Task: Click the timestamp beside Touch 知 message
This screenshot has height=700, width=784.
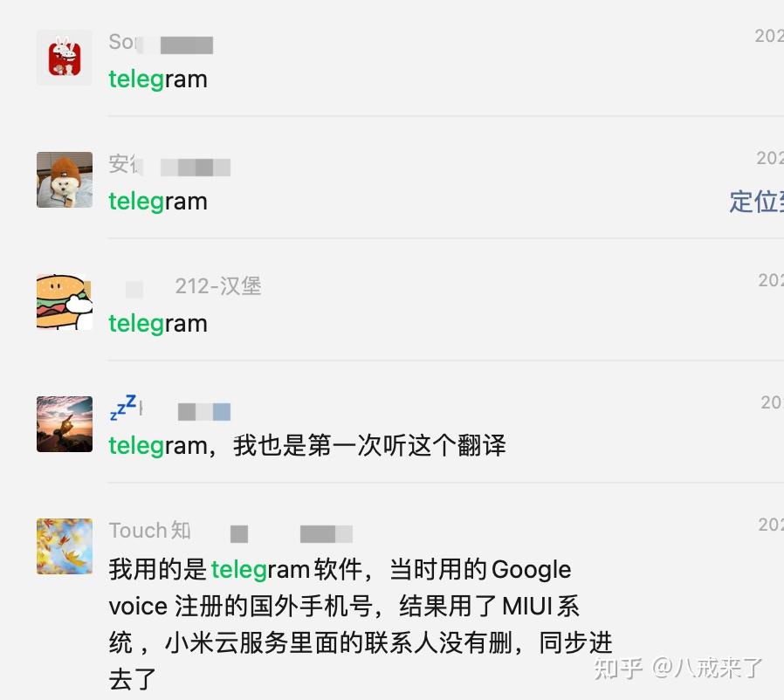Action: click(771, 525)
